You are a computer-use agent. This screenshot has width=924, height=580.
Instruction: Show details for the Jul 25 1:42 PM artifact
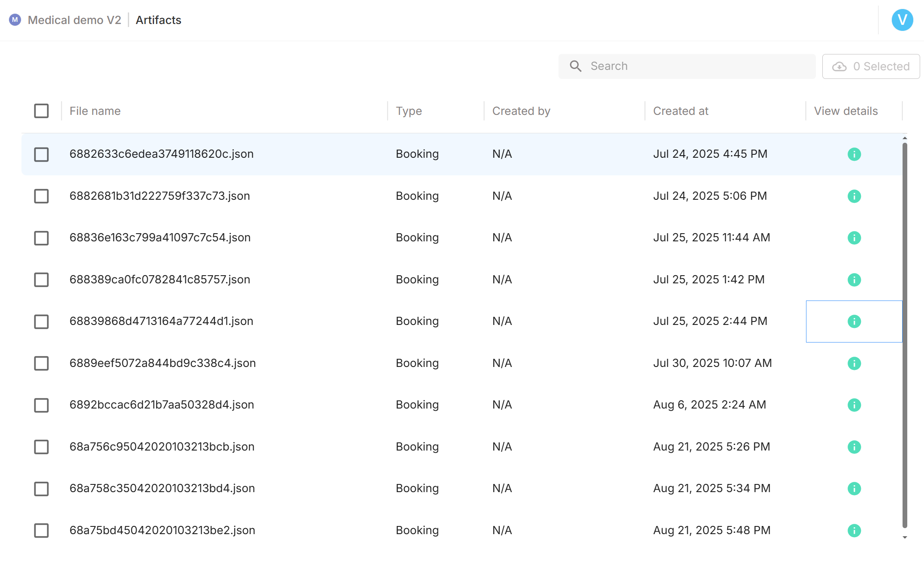[854, 280]
